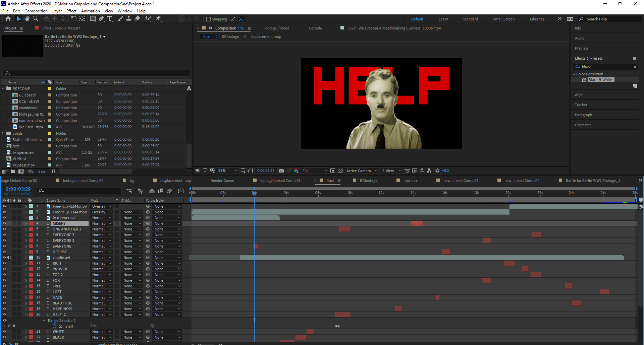Select the Eraser tool
644x345 pixels.
137,19
